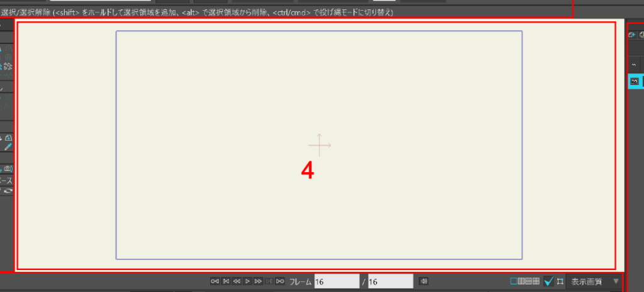
Task: Open the 表示画質 dropdown
Action: pyautogui.click(x=594, y=281)
